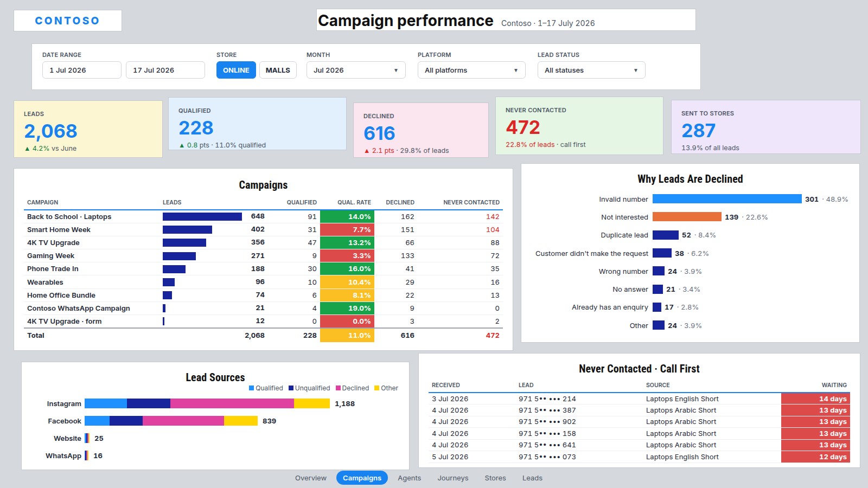The height and width of the screenshot is (488, 868).
Task: Go to the Journeys tab
Action: (x=453, y=478)
